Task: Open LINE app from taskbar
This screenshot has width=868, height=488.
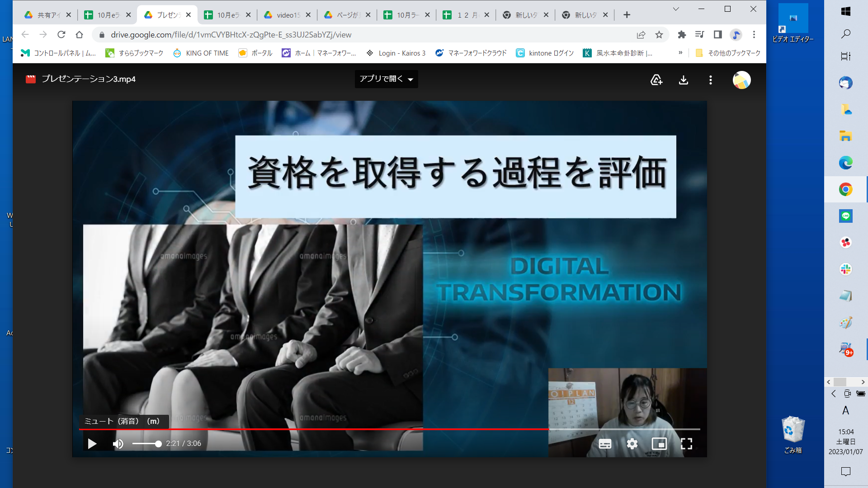Action: (x=846, y=216)
